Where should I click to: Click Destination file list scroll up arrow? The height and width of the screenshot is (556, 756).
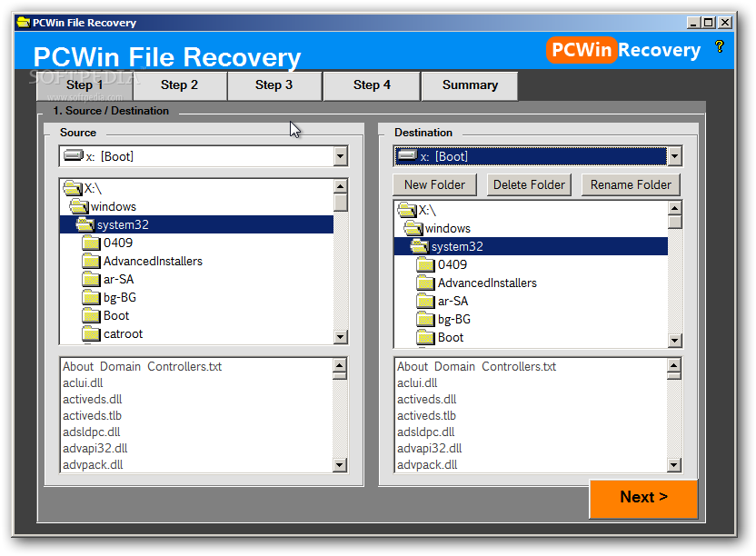point(673,365)
